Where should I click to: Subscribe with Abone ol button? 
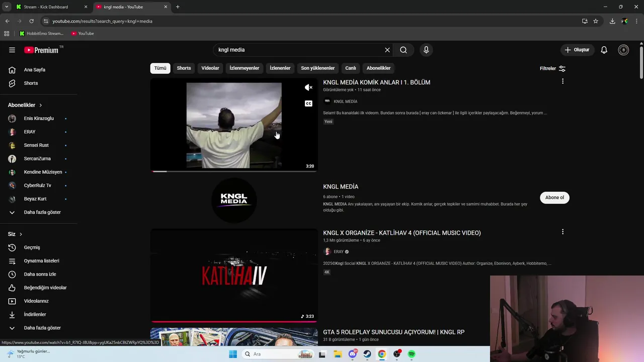click(x=554, y=198)
